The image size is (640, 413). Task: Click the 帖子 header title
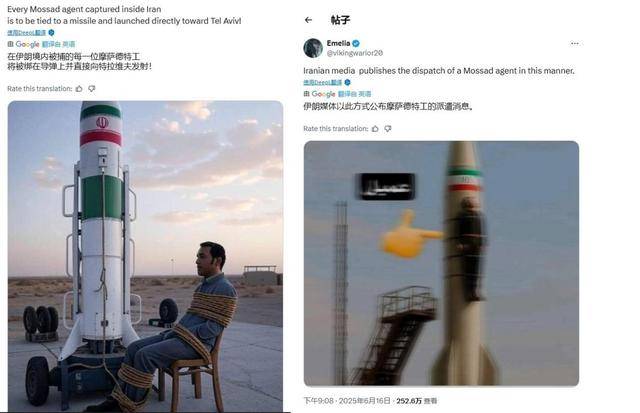click(x=340, y=20)
